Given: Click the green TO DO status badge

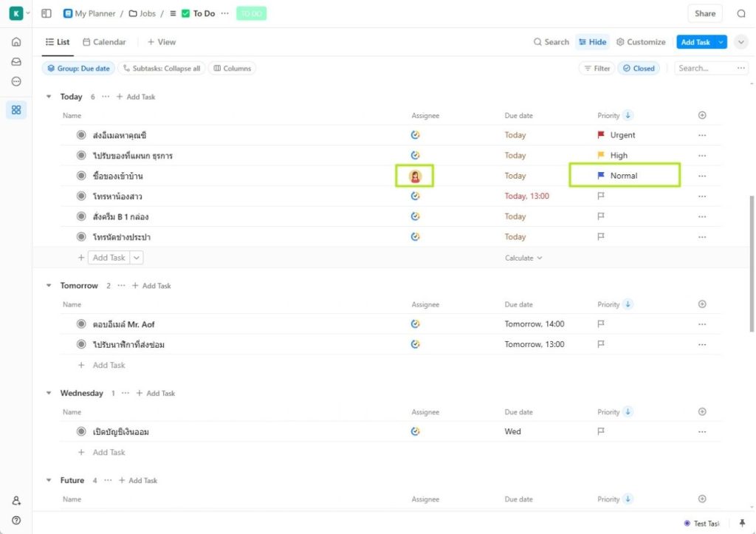Looking at the screenshot, I should (x=251, y=13).
